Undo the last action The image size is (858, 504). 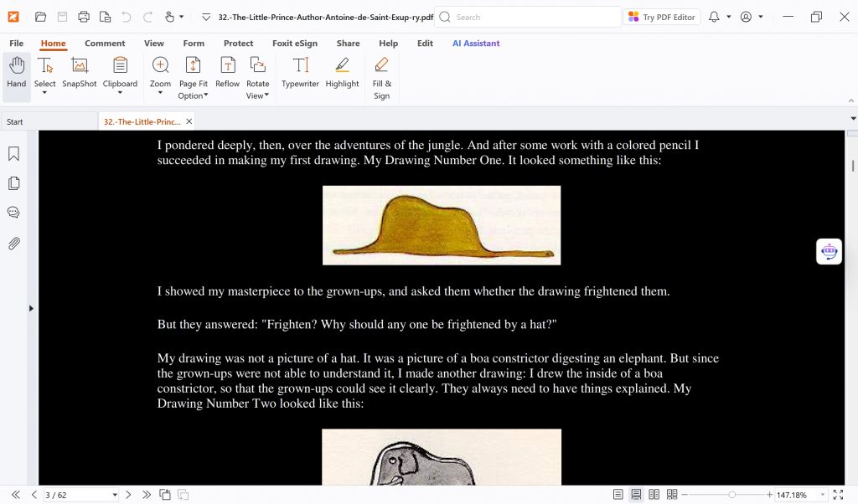[x=127, y=17]
